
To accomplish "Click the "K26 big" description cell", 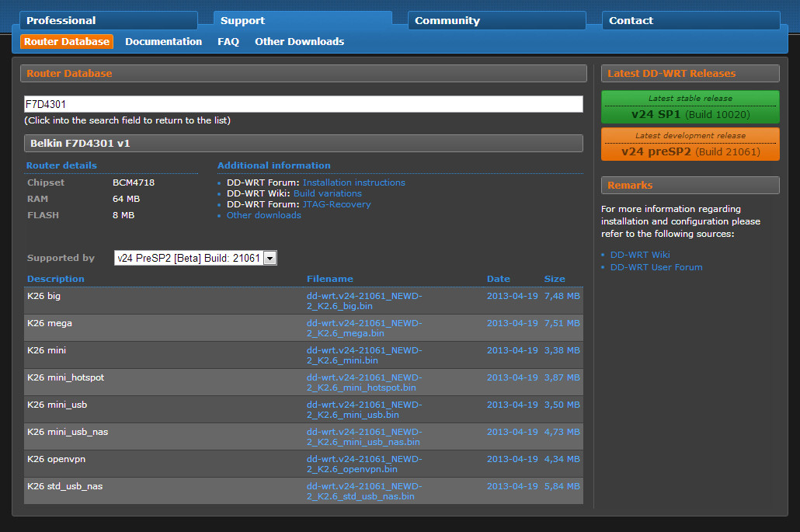I will [43, 296].
